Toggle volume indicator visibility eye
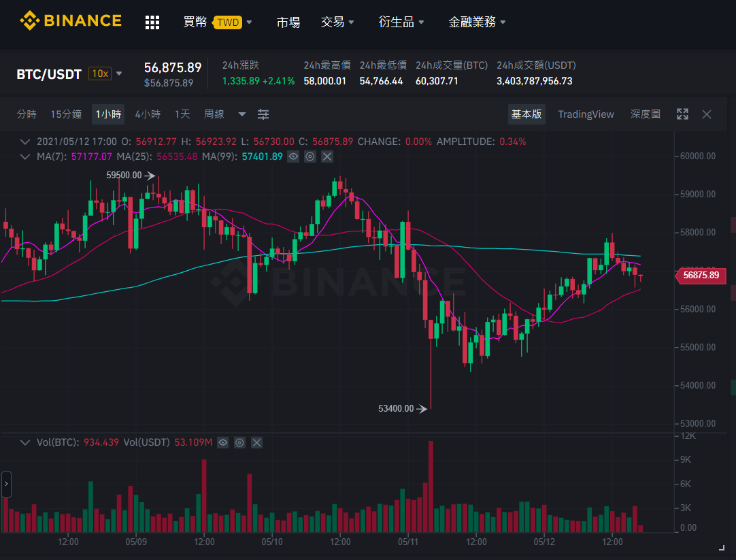 [x=223, y=442]
